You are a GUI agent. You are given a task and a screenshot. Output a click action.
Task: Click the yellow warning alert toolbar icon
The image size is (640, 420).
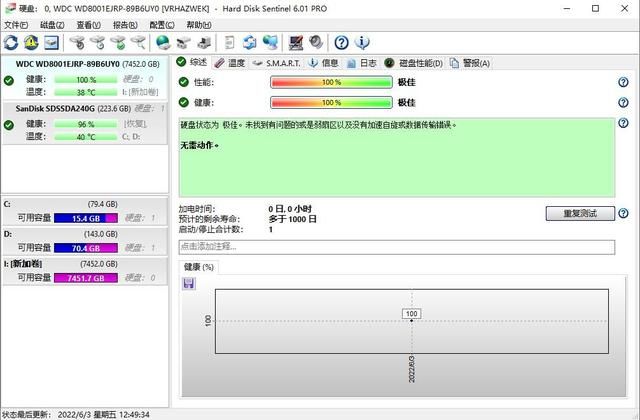coord(31,42)
